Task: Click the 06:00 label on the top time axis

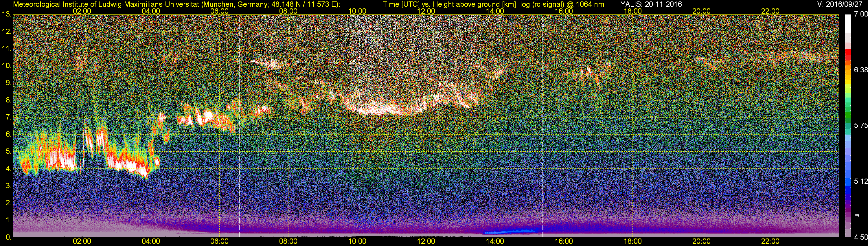Action: tap(219, 11)
